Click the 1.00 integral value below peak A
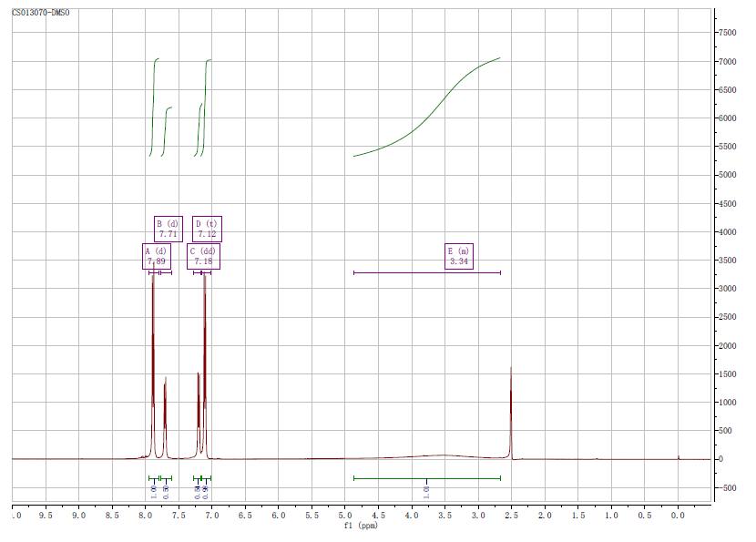This screenshot has width=756, height=542. (x=153, y=492)
